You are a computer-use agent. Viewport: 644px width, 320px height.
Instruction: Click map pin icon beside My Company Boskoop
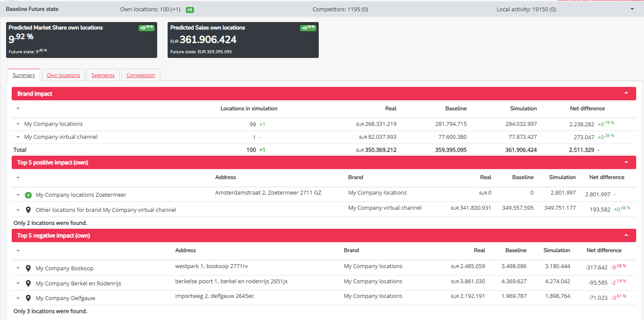(x=29, y=268)
